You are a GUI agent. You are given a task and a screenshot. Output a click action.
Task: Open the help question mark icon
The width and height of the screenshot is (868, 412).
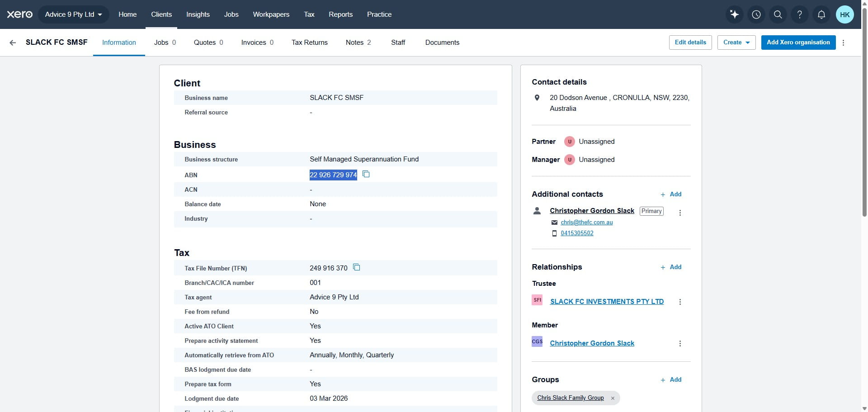(x=800, y=14)
